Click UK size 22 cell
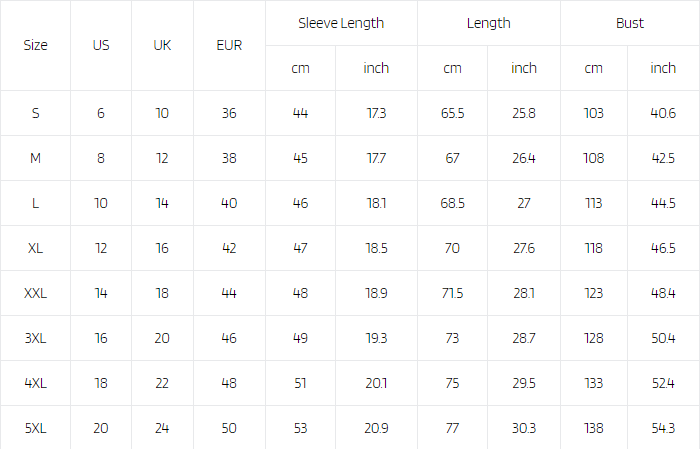 point(162,383)
